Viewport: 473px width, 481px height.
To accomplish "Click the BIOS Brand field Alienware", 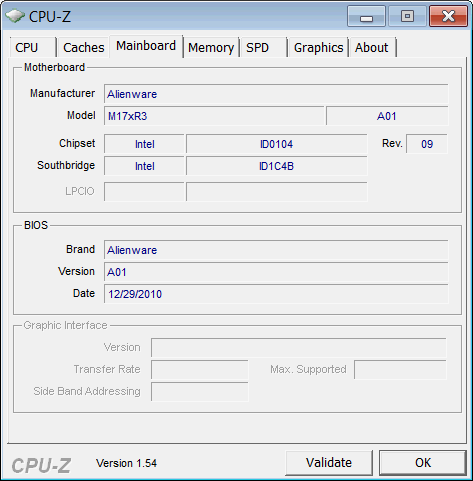I will tap(276, 250).
